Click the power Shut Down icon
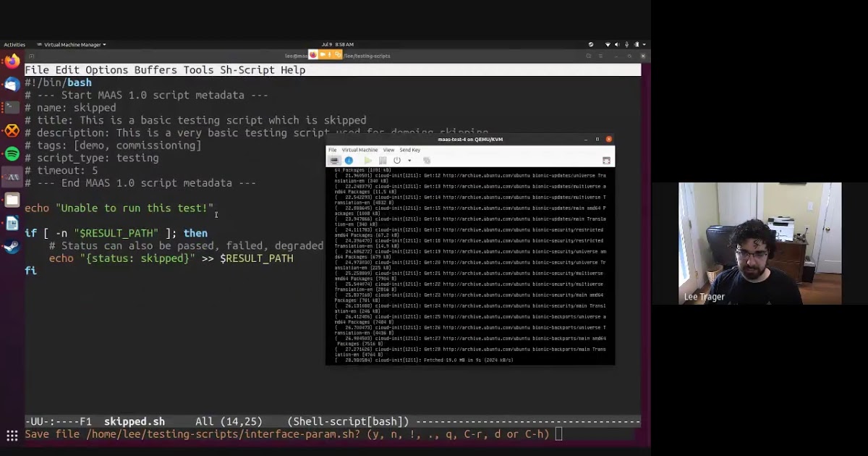Image resolution: width=868 pixels, height=456 pixels. coord(397,161)
